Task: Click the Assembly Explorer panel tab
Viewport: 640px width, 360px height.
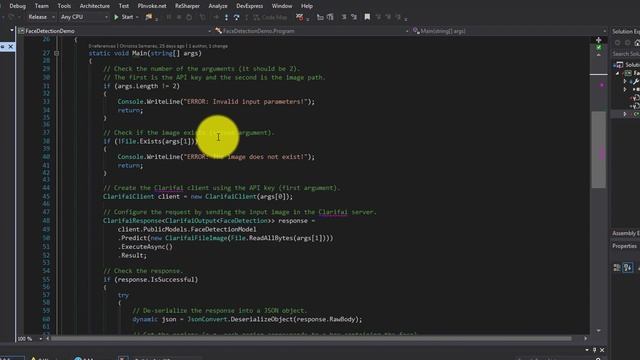Action: pyautogui.click(x=626, y=233)
